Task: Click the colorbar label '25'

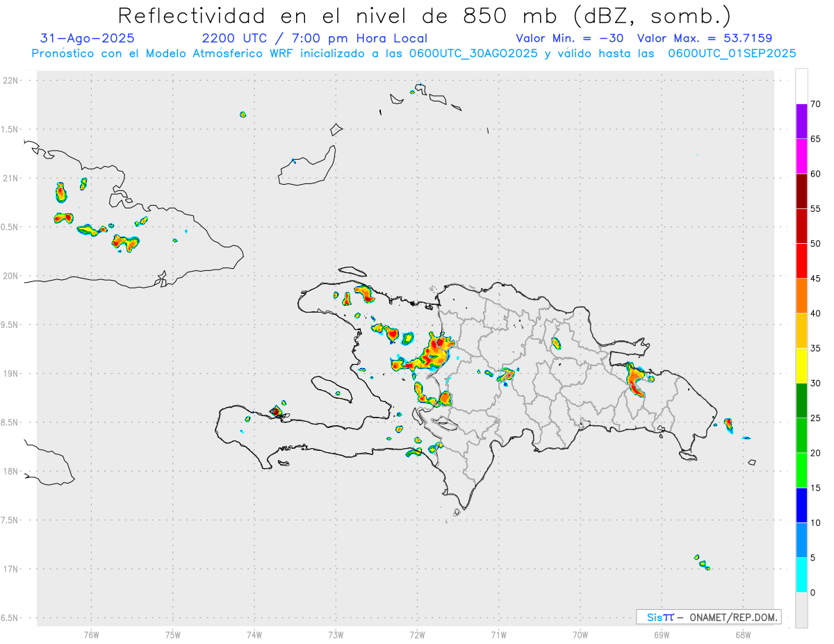Action: point(816,418)
